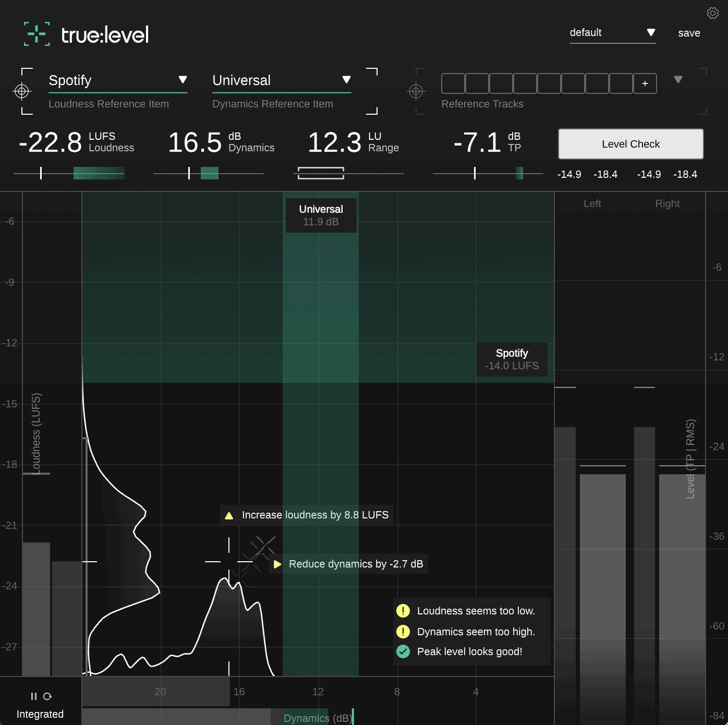Click the 'Peak level looks good!' message
The image size is (728, 725).
[470, 651]
